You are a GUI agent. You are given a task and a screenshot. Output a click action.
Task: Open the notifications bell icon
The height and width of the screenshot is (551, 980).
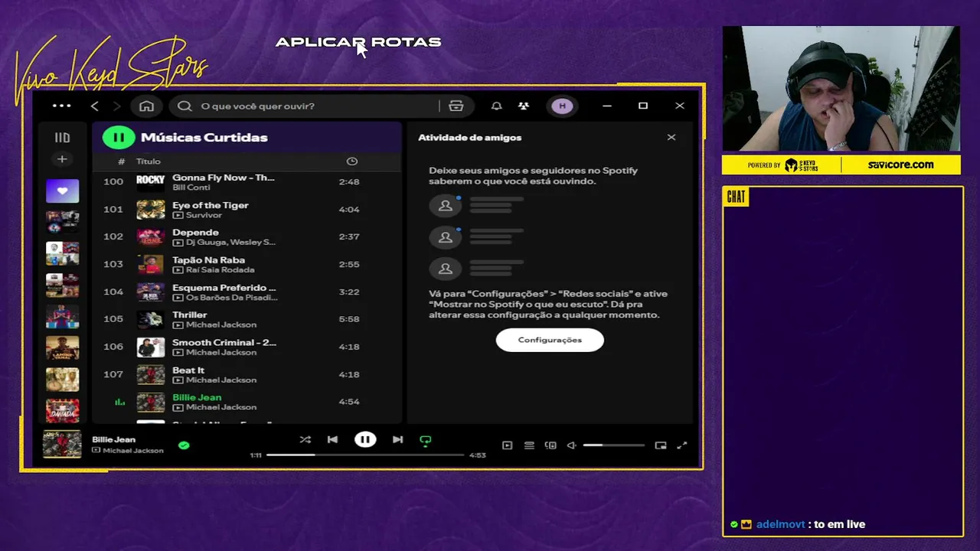496,106
